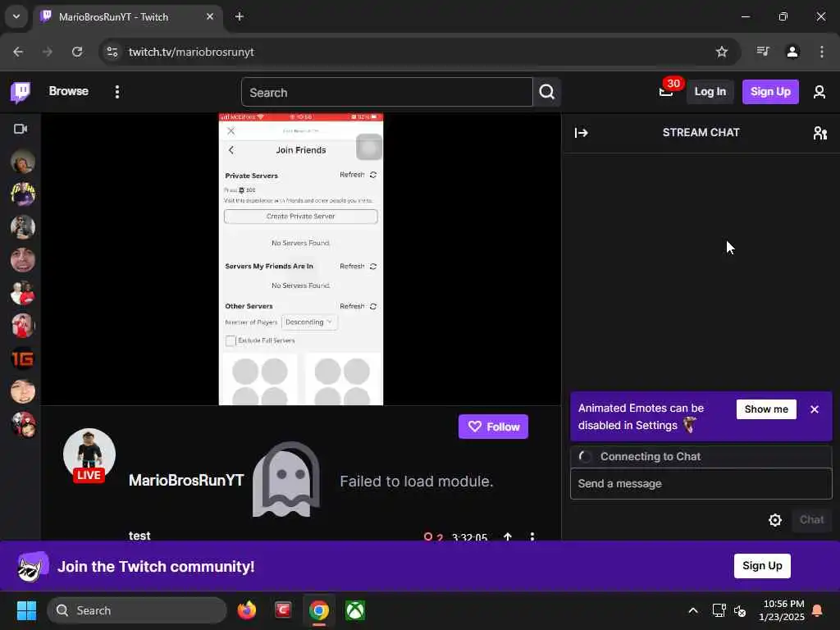The width and height of the screenshot is (840, 630).
Task: Launch Firefox from the taskbar
Action: point(246,610)
